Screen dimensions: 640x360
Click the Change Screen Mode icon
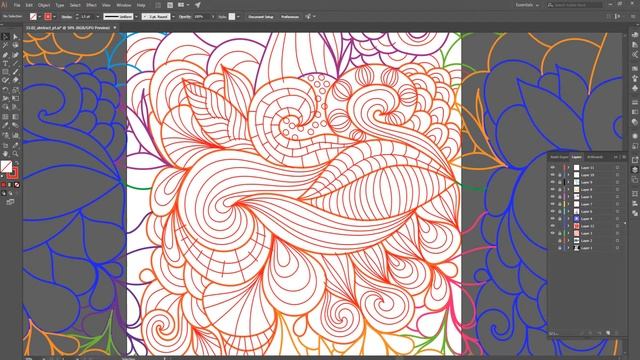coord(10,202)
